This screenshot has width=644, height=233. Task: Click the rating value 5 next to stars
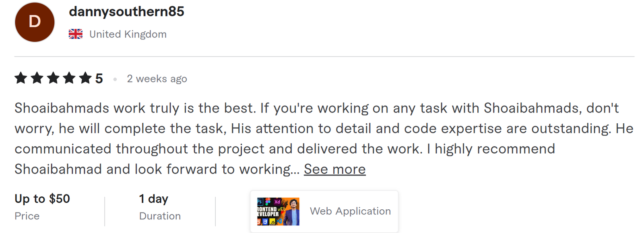coord(99,78)
